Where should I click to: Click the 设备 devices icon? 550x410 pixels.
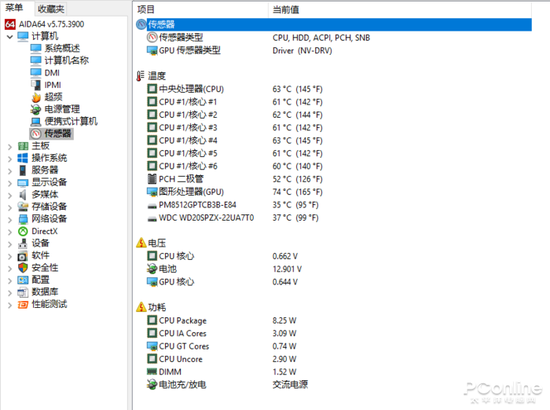point(23,243)
